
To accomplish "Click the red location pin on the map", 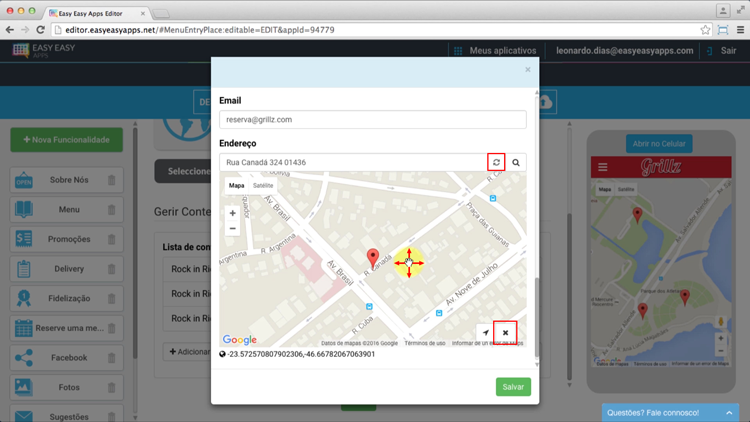I will 373,258.
